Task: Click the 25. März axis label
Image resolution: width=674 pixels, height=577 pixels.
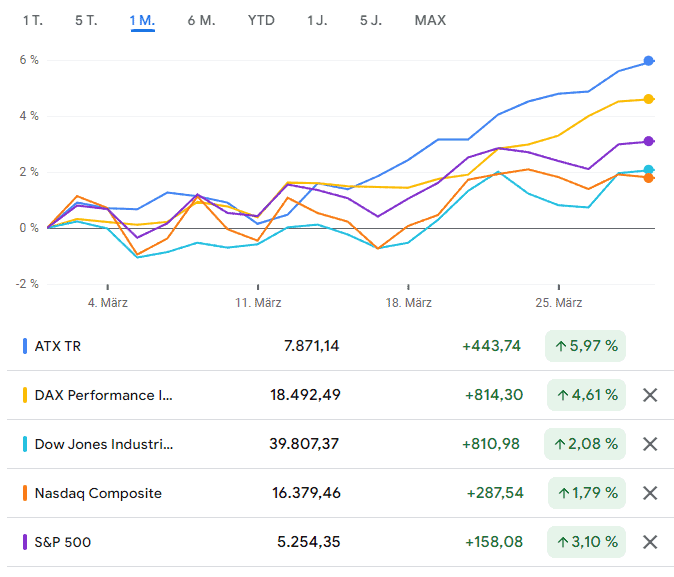Action: (559, 303)
